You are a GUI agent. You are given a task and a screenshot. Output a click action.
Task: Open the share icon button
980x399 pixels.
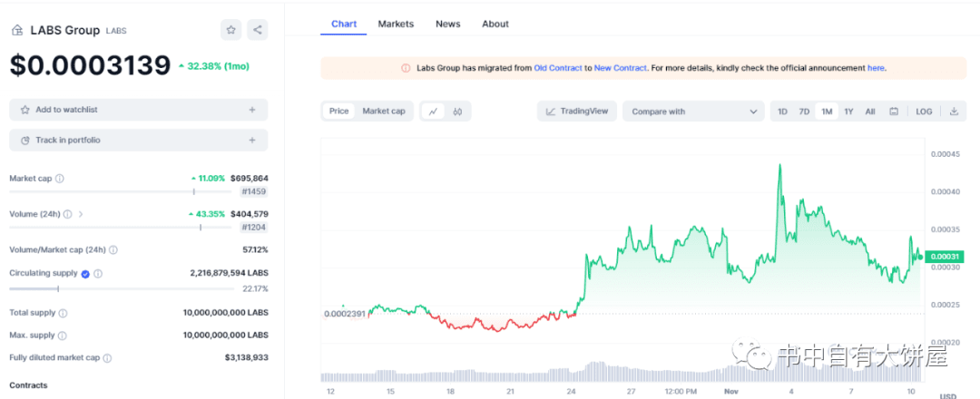258,30
